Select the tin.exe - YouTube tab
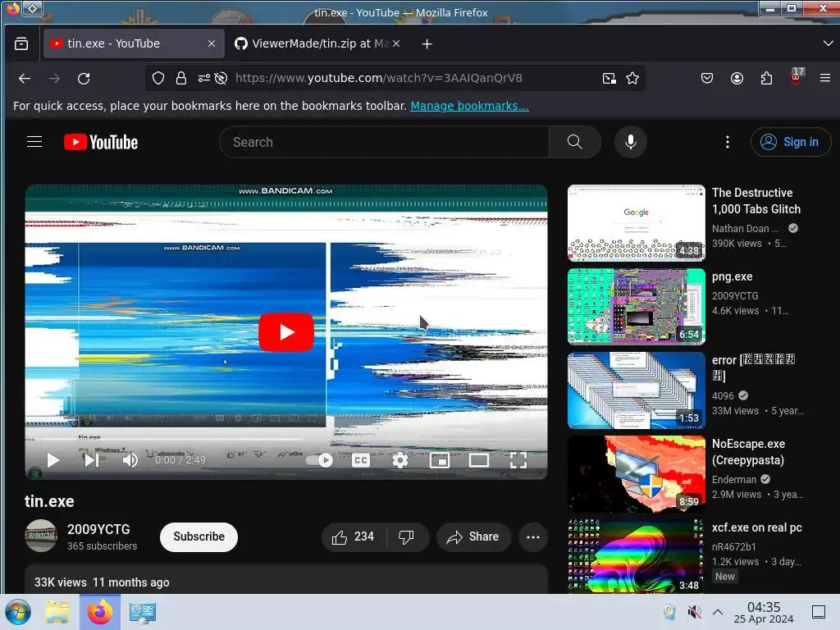Screen dimensions: 840x630 (133, 44)
